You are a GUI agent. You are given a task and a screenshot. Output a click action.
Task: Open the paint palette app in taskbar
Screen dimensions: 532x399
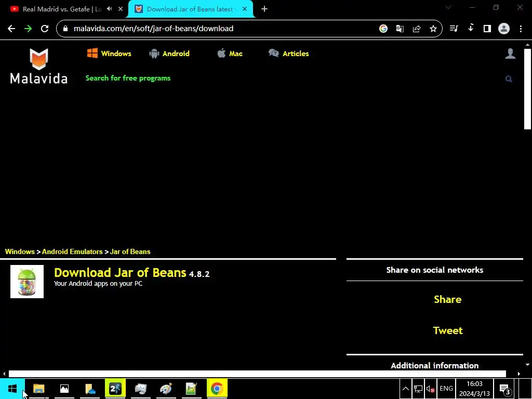(166, 389)
